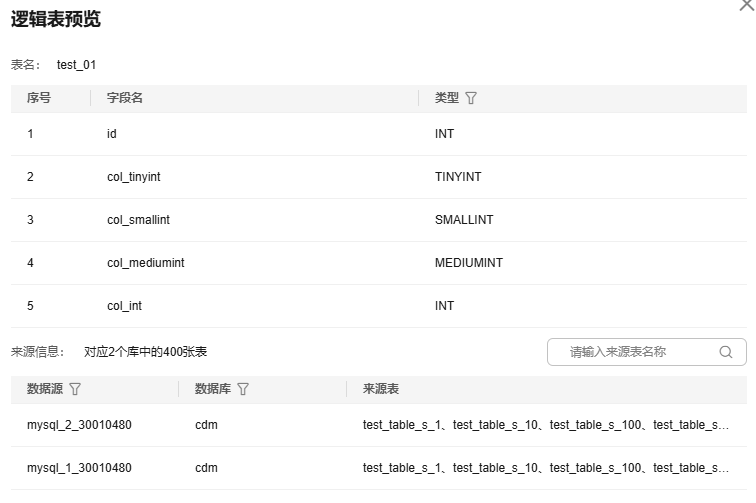Screen dimensions: 756x503
Task: Click source tables list for mysql_2_30010480
Action: point(545,425)
